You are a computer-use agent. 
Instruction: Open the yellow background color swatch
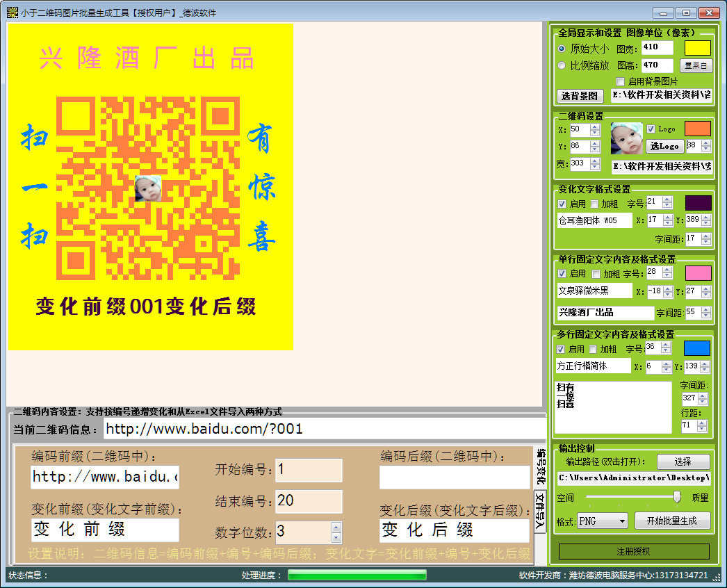tap(697, 48)
